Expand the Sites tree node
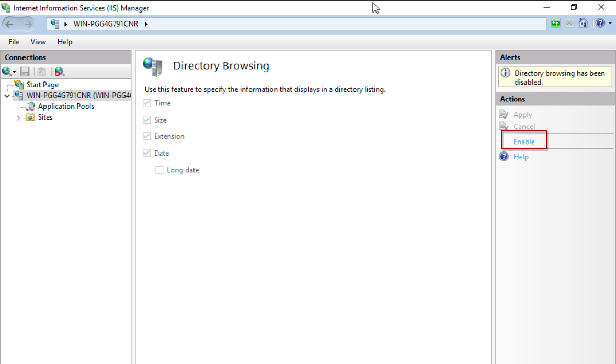This screenshot has width=616, height=364. pyautogui.click(x=19, y=118)
